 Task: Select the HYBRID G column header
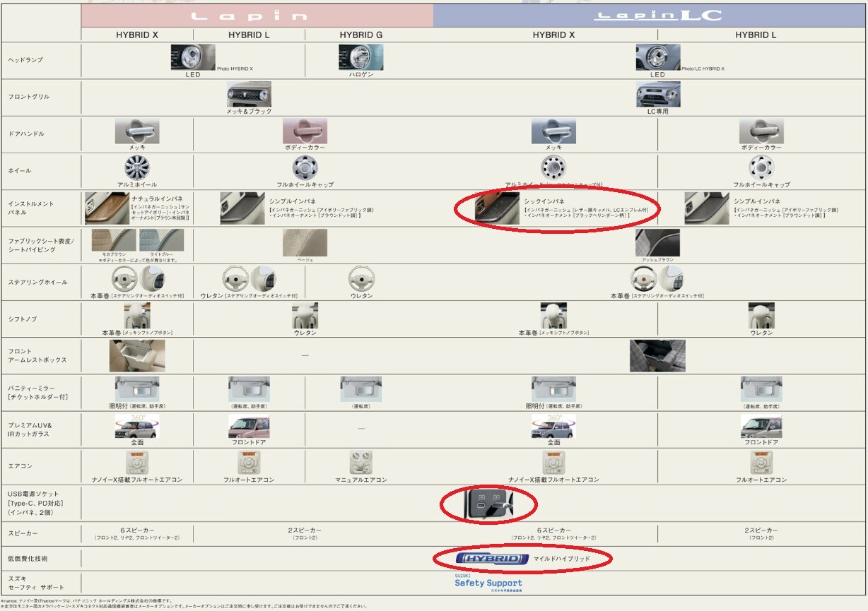[361, 35]
